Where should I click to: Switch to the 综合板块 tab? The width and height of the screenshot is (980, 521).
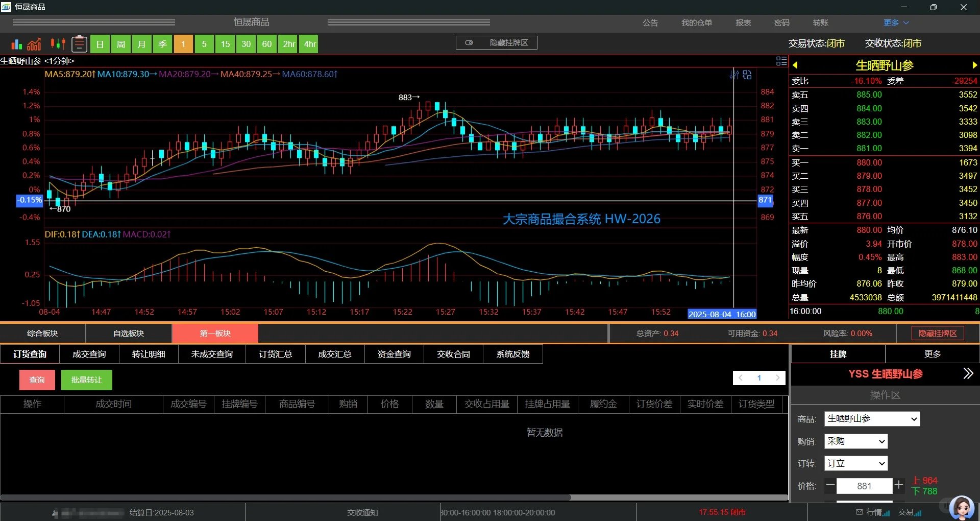(x=42, y=334)
